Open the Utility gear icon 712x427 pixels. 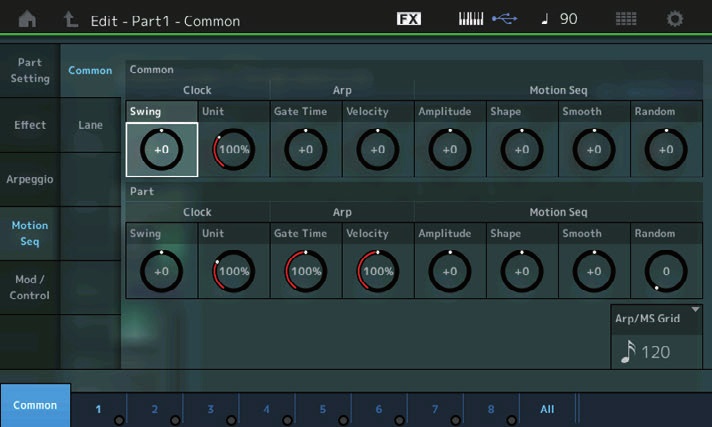675,19
